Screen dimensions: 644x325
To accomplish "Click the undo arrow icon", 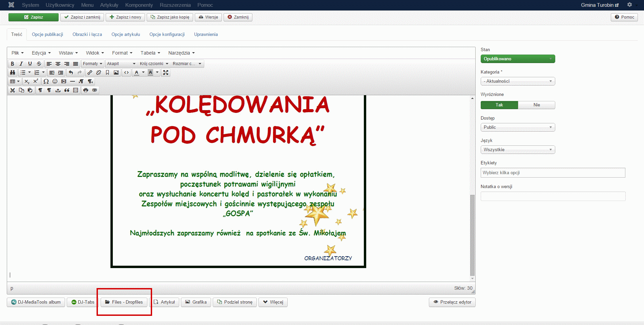I will (71, 73).
